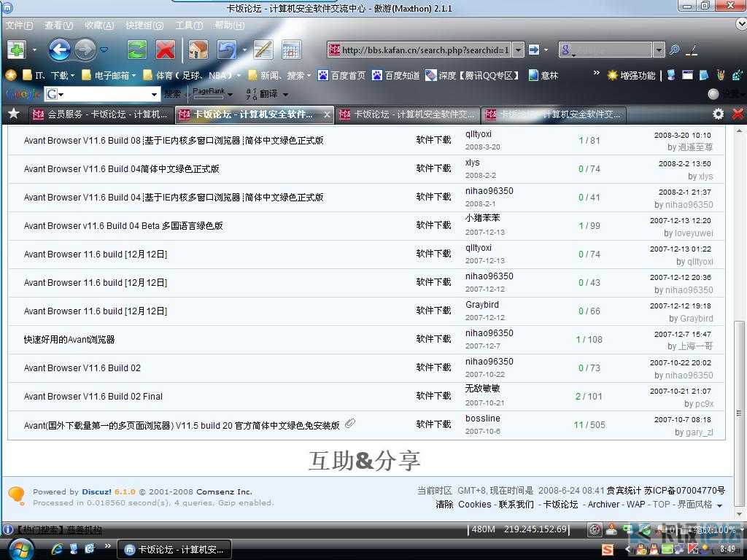Open the 工具(T) menu
Image resolution: width=747 pixels, height=560 pixels.
coord(189,26)
